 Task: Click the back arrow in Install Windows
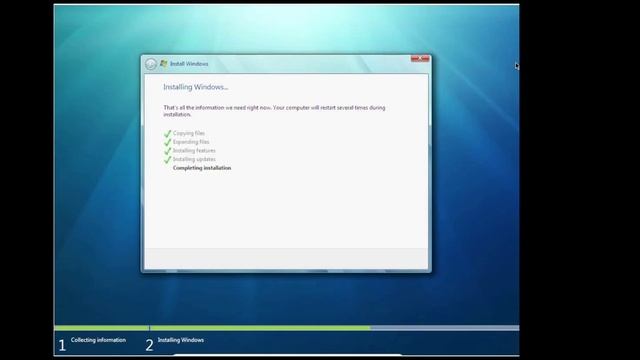click(x=151, y=64)
